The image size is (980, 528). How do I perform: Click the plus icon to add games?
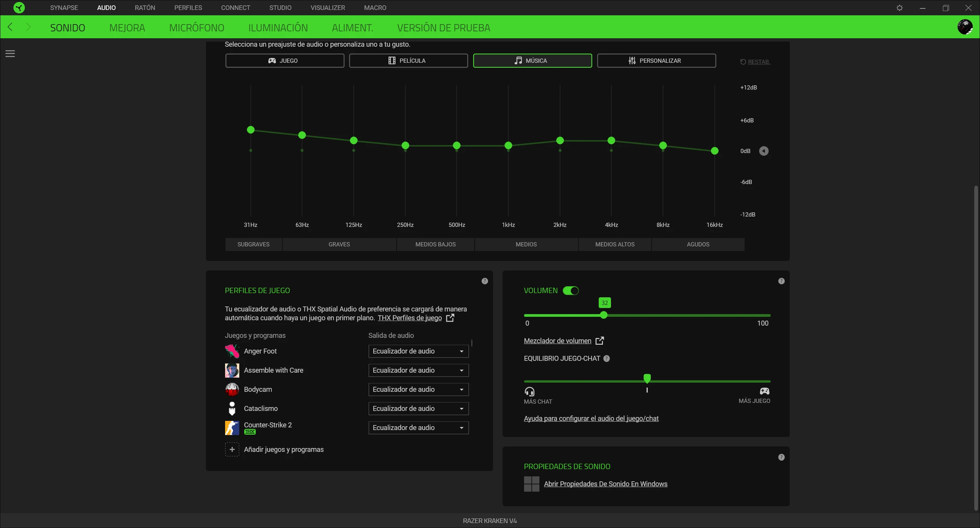tap(232, 449)
